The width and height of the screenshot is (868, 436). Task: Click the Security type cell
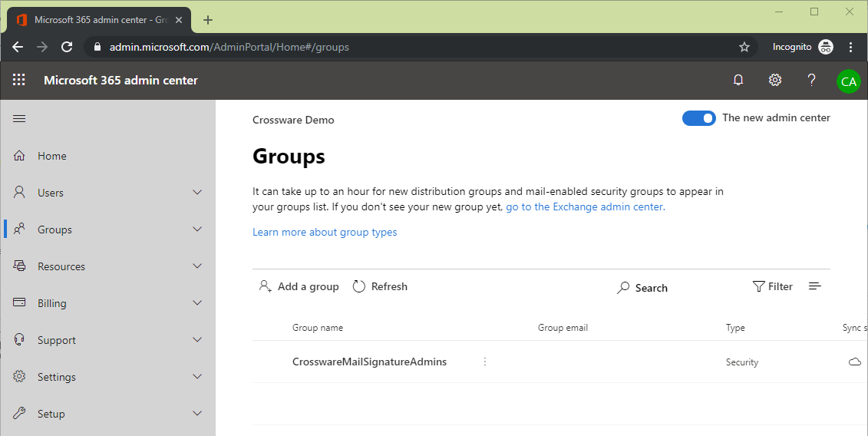coord(742,362)
